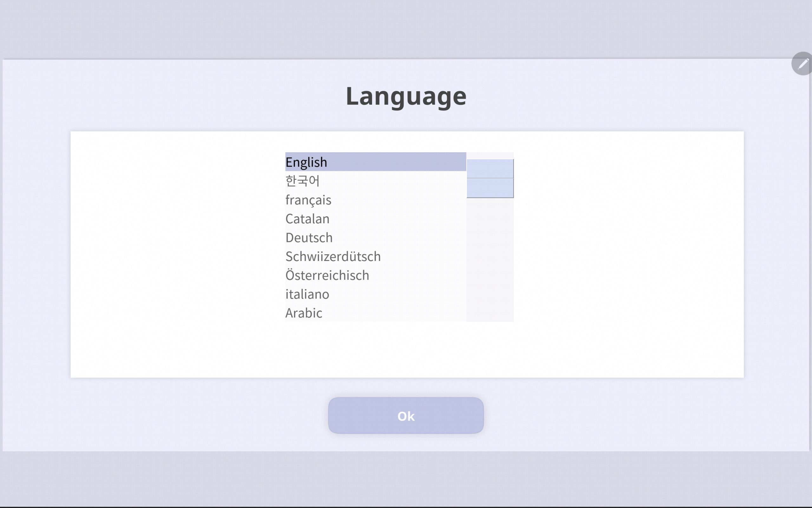
Task: Choose français as the language
Action: (x=308, y=200)
